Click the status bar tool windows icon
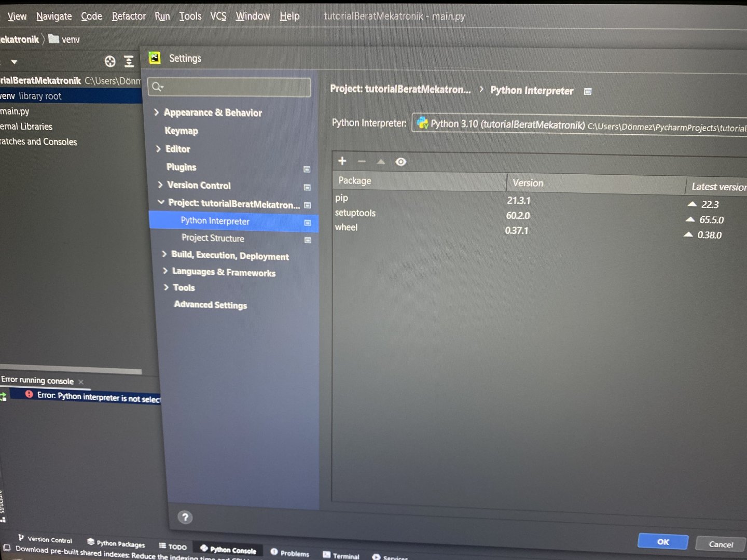Screen dimensions: 747x560 click(7, 547)
